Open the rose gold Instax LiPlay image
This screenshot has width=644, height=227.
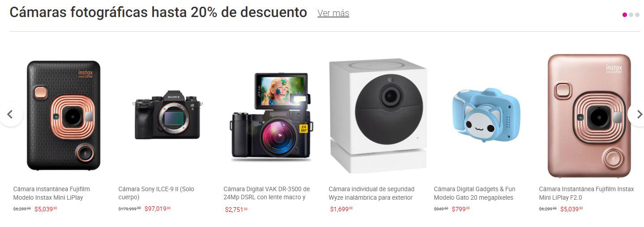point(589,116)
